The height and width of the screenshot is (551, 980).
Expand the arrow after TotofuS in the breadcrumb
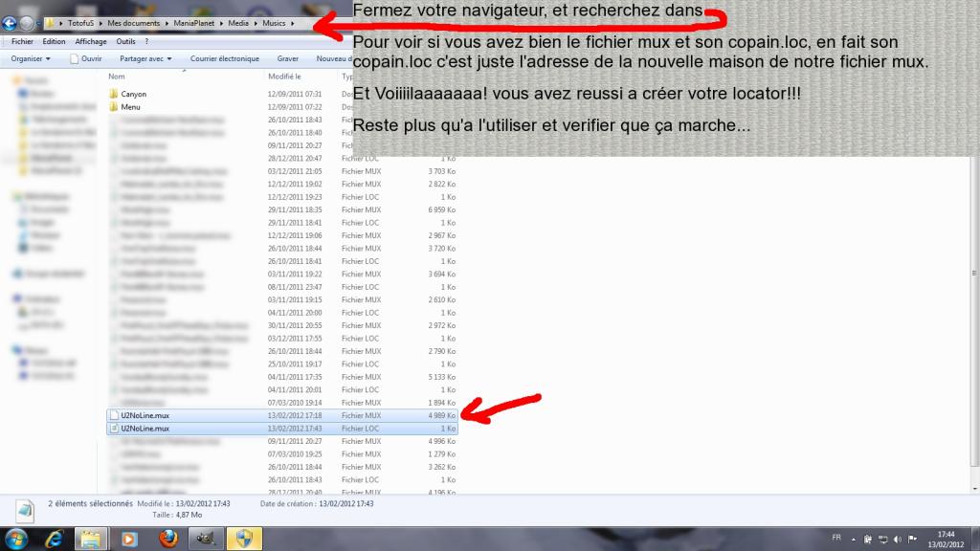click(100, 24)
